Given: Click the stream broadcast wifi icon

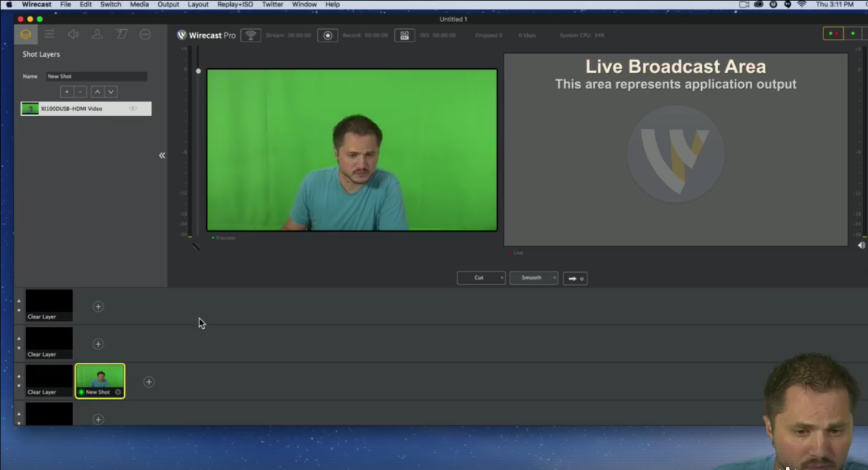Looking at the screenshot, I should (x=250, y=35).
